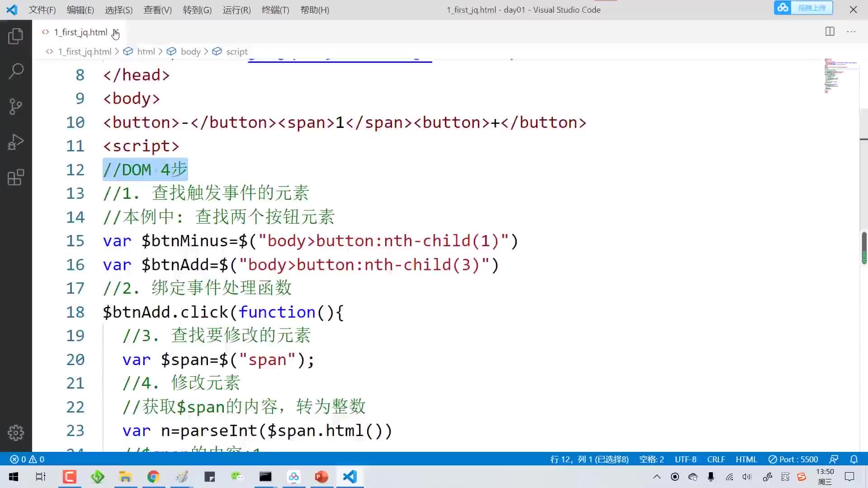Click the cloud upload icon in the title bar
The height and width of the screenshot is (488, 868).
click(x=783, y=8)
